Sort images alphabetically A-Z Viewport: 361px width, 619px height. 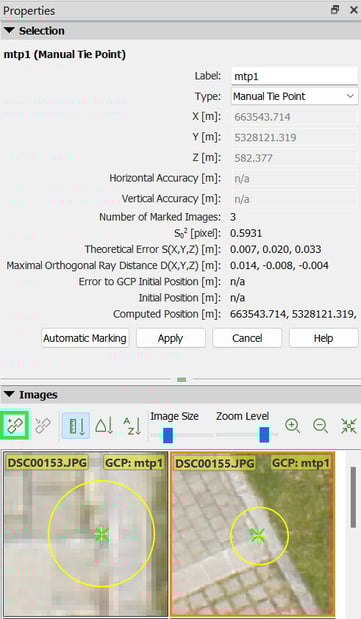[x=132, y=426]
